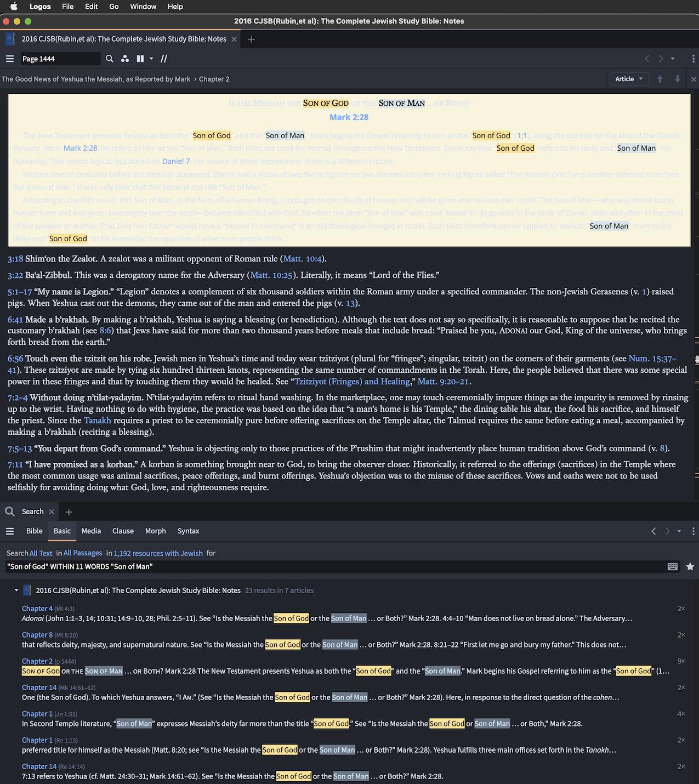The height and width of the screenshot is (784, 699).
Task: Follow the Mark 2:28 heading link
Action: [349, 117]
